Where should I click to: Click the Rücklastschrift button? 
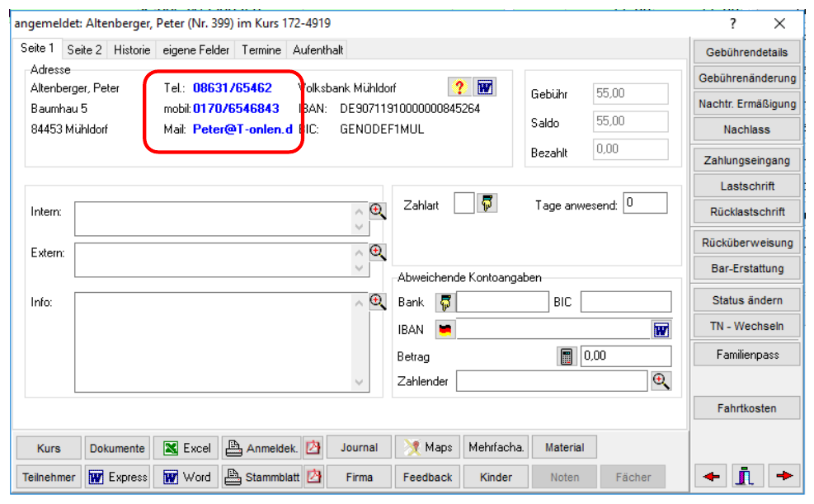746,212
